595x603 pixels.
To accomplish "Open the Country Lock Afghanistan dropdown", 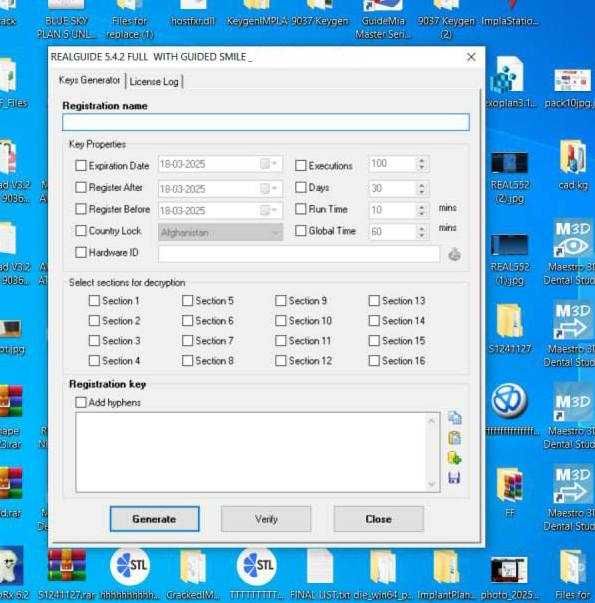I will [220, 232].
